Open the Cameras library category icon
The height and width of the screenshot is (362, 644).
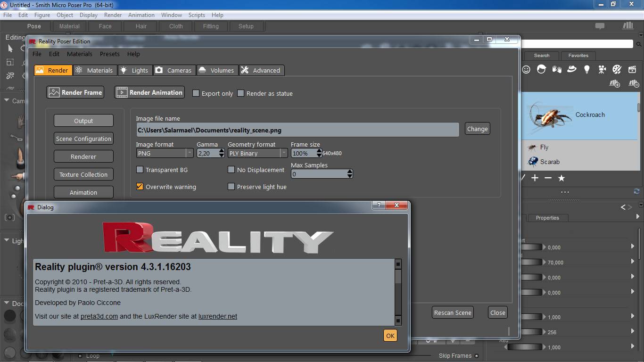click(602, 69)
